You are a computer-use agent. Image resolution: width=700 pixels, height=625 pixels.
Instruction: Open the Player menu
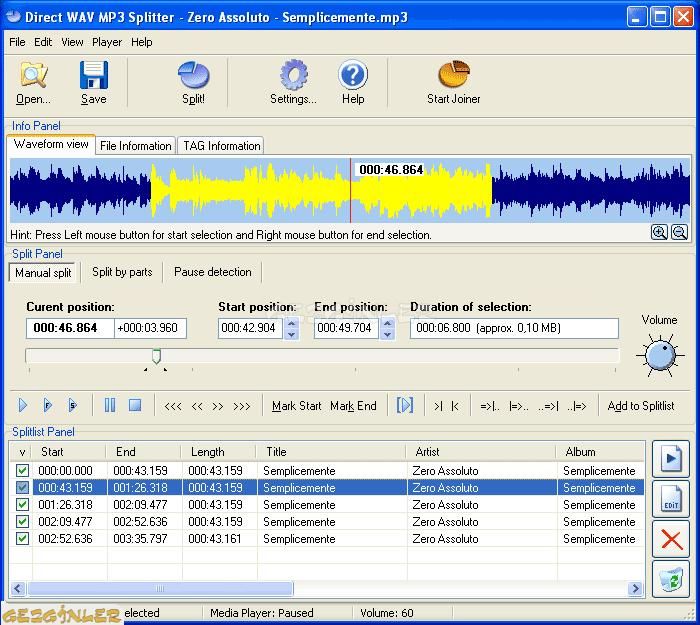click(107, 42)
